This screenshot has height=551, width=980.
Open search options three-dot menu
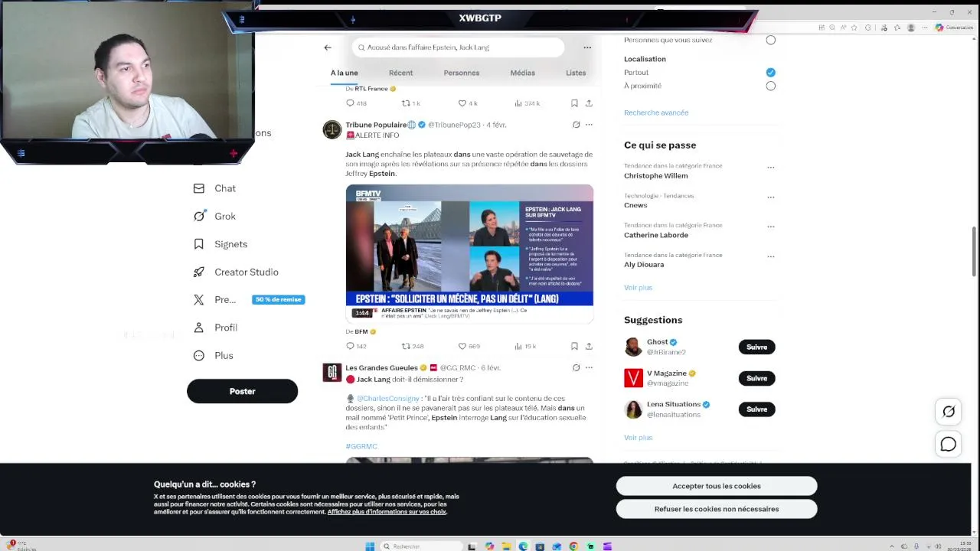tap(587, 47)
